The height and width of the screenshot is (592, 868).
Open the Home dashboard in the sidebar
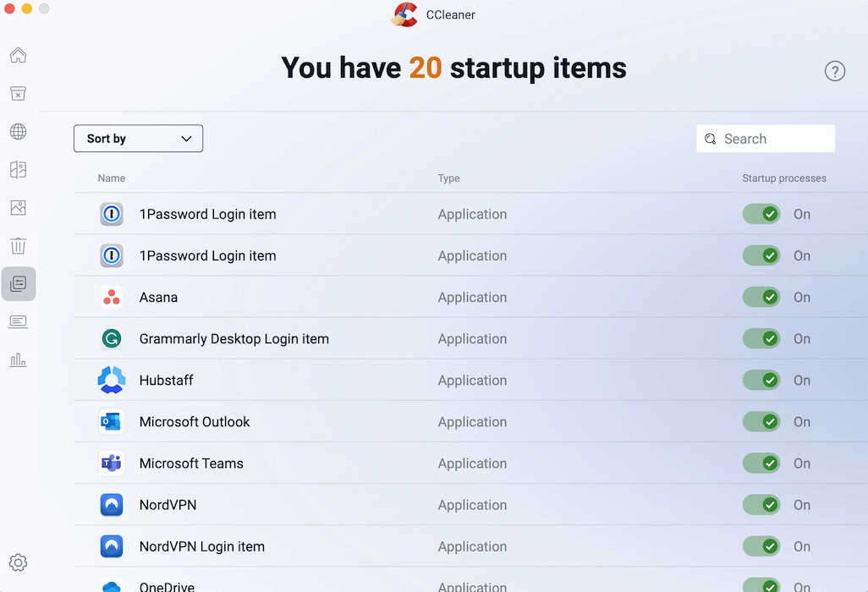click(x=18, y=55)
